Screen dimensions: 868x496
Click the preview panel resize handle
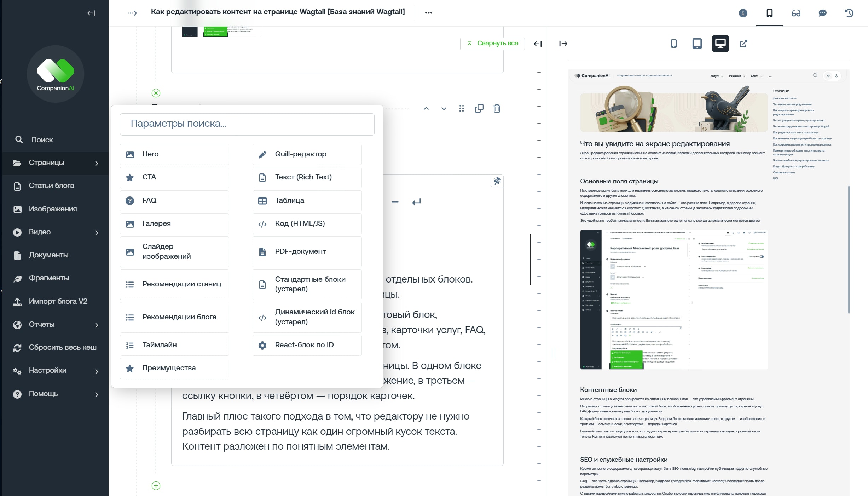point(554,353)
